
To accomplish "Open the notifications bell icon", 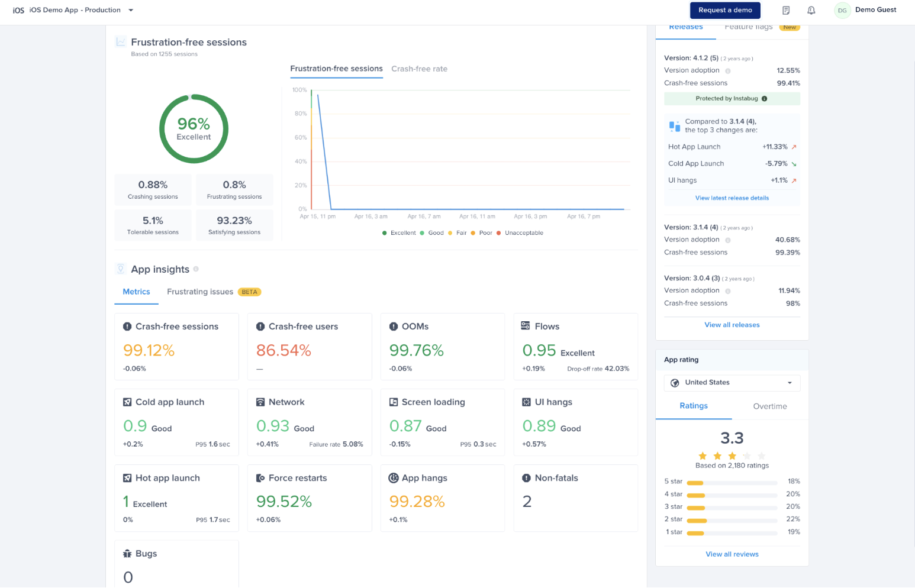I will tap(811, 10).
